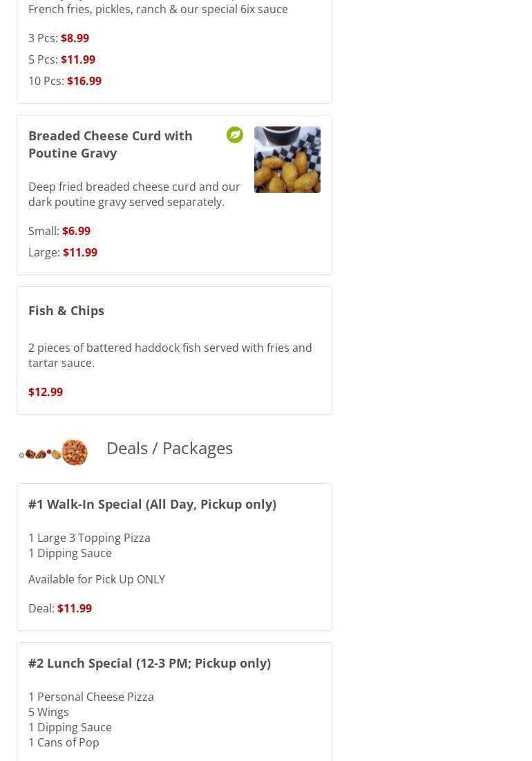Click the Fish & Chips $12.99 price
Screen dimensions: 532x761
pos(46,392)
